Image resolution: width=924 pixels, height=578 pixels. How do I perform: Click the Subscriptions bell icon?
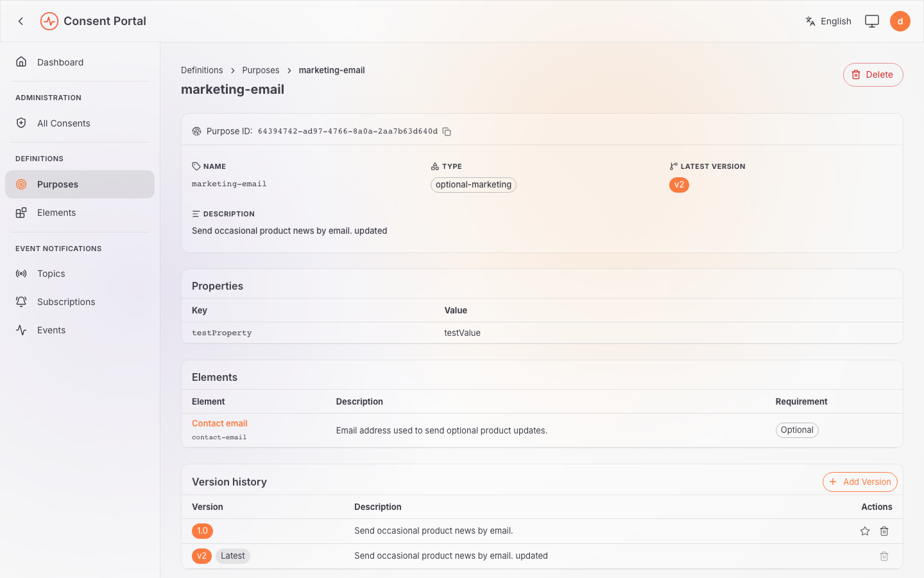click(21, 302)
